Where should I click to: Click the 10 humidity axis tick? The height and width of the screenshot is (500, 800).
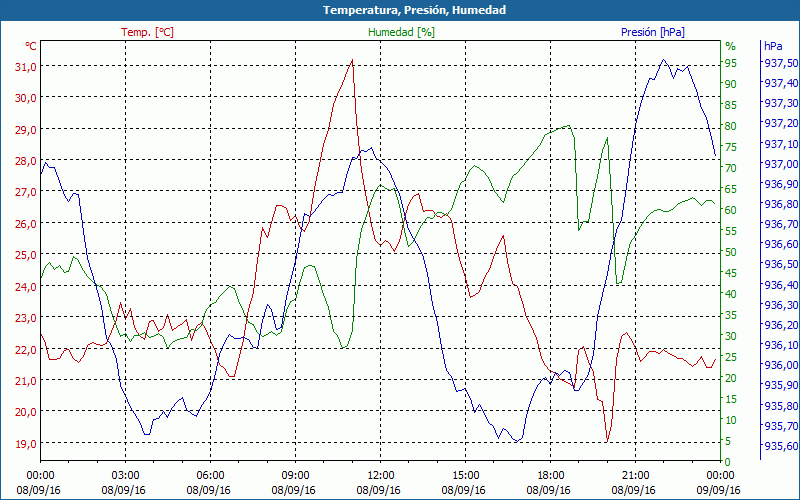(731, 420)
